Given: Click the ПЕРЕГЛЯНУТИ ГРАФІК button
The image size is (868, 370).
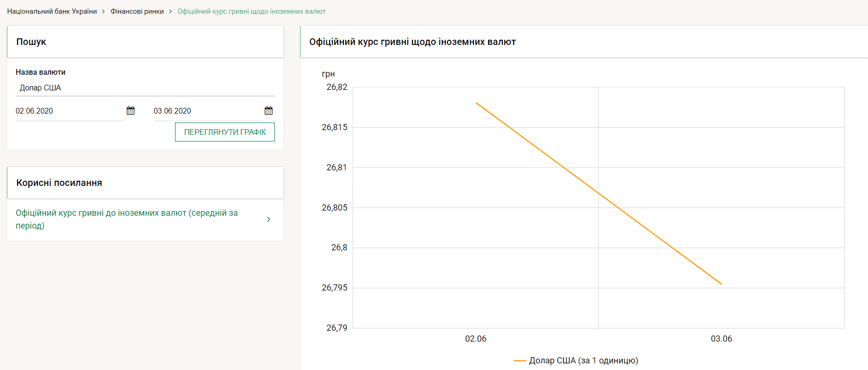Looking at the screenshot, I should click(225, 132).
